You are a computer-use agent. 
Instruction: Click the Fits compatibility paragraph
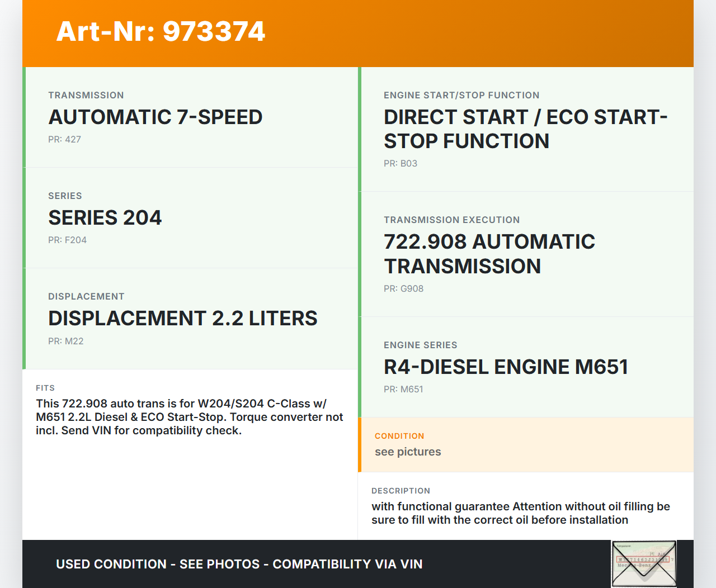click(x=189, y=417)
